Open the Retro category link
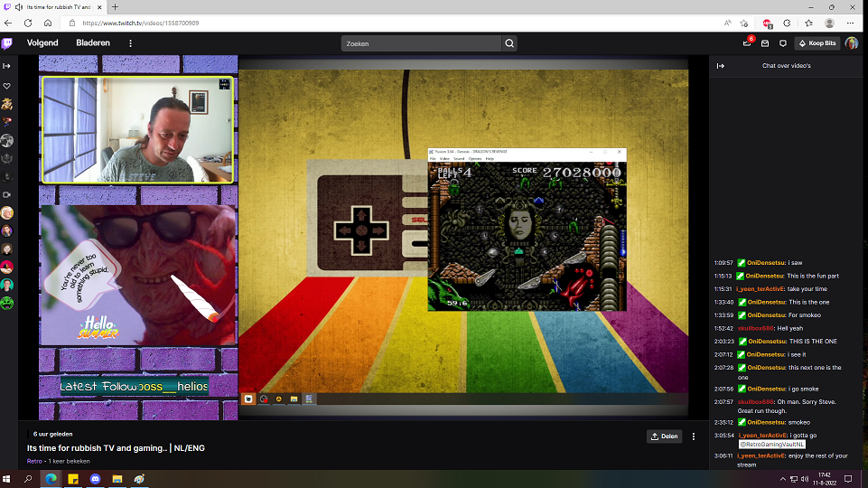Image resolution: width=868 pixels, height=488 pixels. (34, 461)
